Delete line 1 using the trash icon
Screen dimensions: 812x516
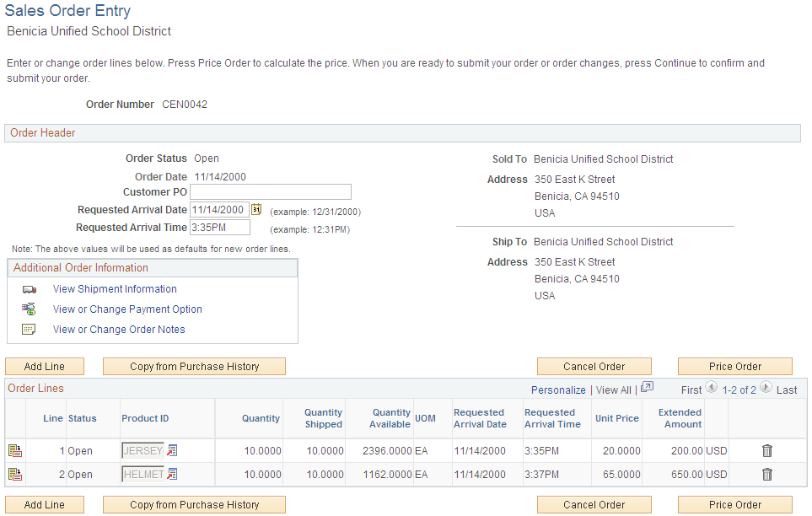(766, 450)
